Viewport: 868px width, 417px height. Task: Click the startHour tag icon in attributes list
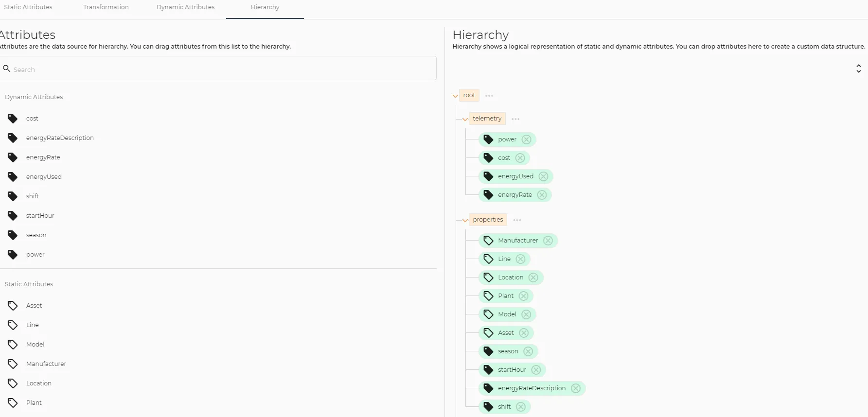tap(13, 216)
